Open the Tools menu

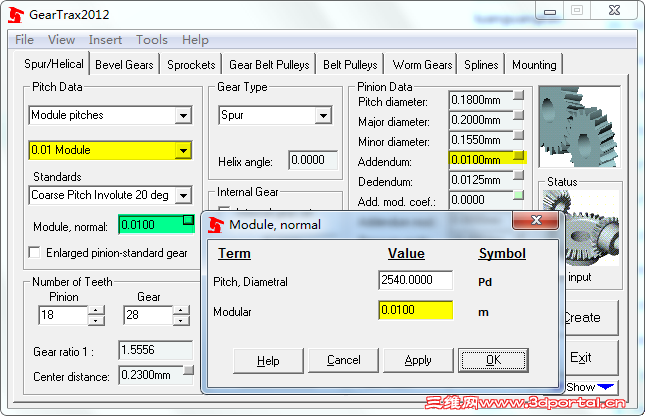click(x=152, y=40)
